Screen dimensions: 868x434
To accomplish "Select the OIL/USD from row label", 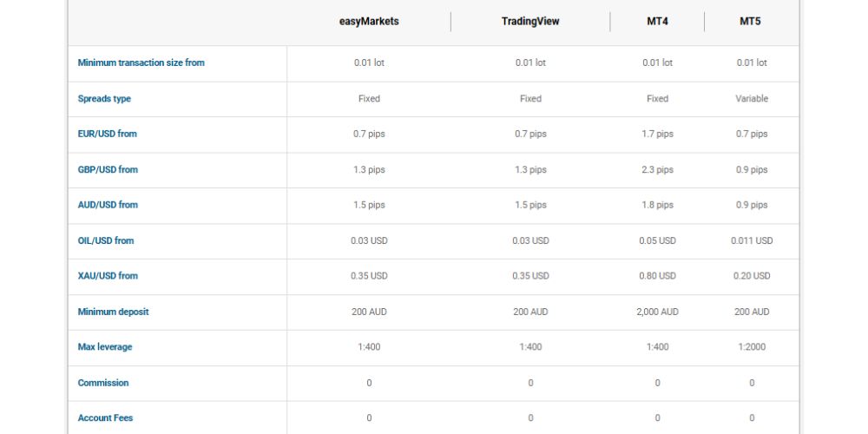I will pos(106,240).
